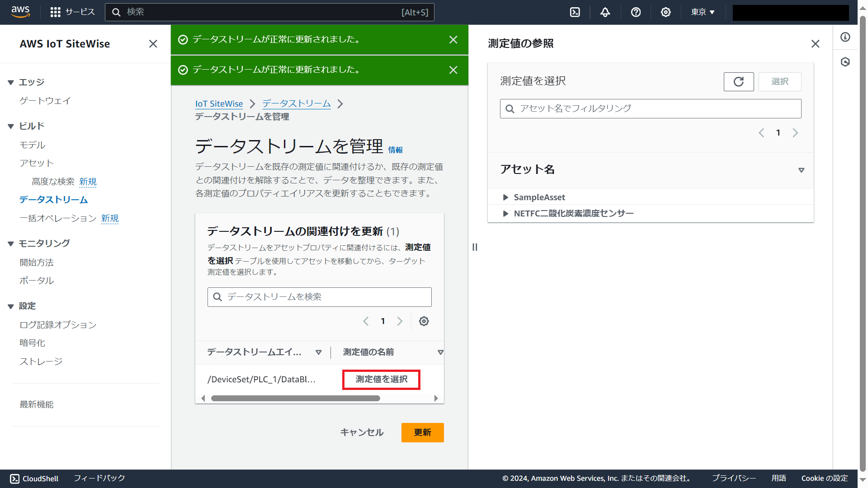The image size is (868, 488).
Task: Open the notifications bell
Action: (605, 12)
